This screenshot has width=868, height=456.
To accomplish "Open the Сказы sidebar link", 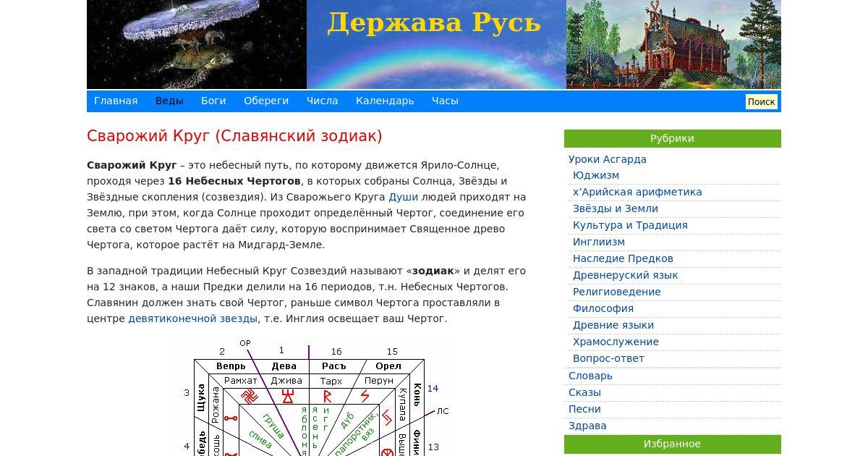I will [x=584, y=392].
